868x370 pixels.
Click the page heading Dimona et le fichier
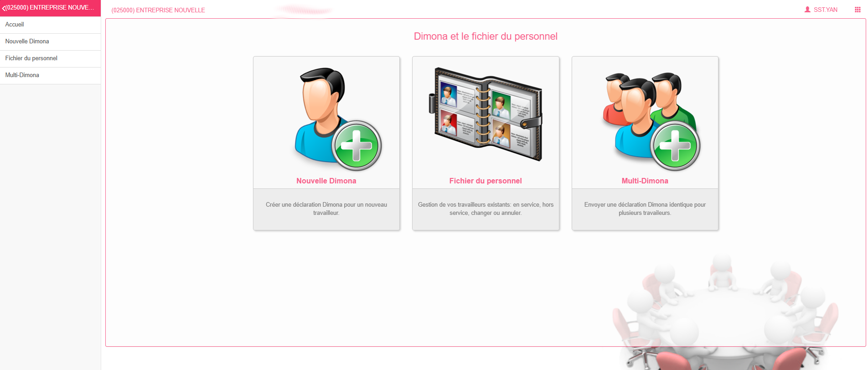[486, 36]
